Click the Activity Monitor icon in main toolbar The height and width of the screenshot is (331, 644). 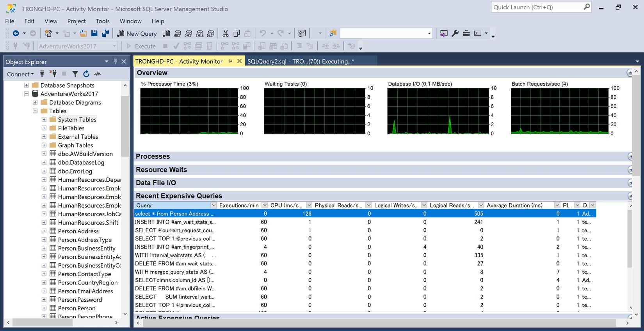(302, 34)
